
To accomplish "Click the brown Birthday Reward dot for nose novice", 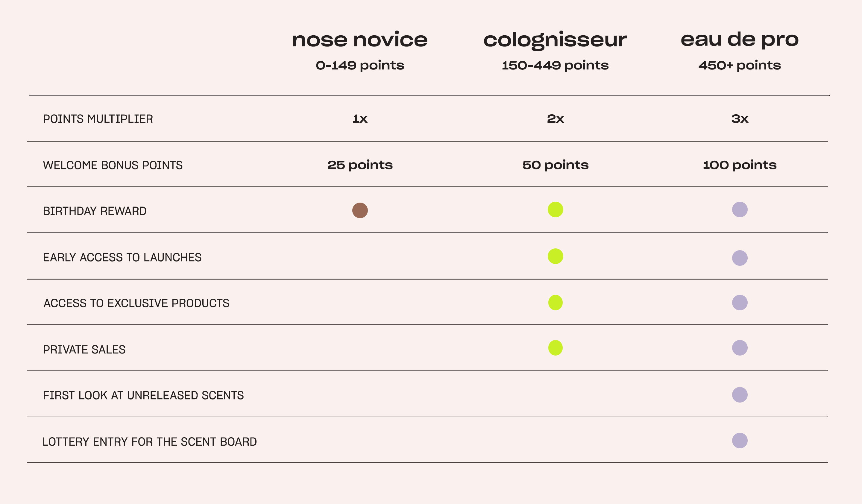I will (x=360, y=210).
